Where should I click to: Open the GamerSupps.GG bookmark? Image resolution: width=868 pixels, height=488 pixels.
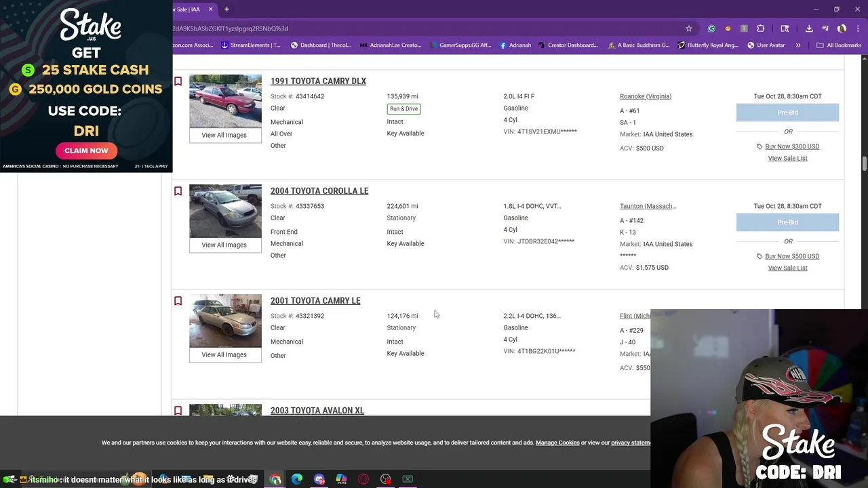point(460,45)
